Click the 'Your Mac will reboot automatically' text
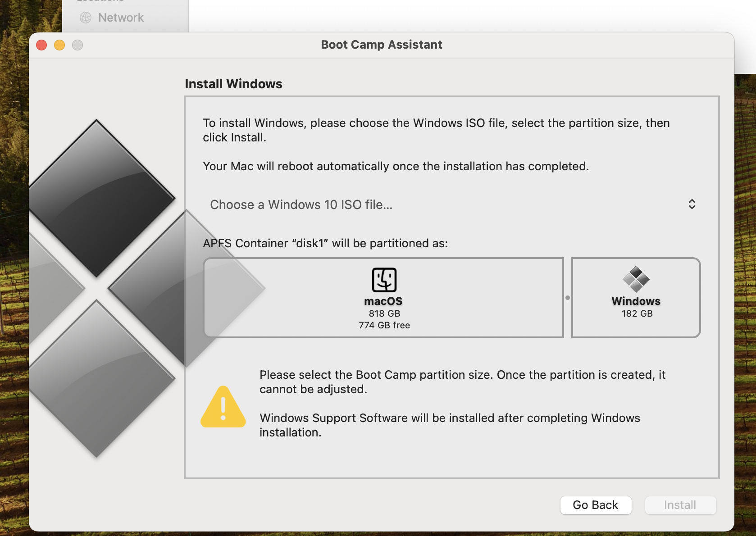This screenshot has width=756, height=536. 396,166
